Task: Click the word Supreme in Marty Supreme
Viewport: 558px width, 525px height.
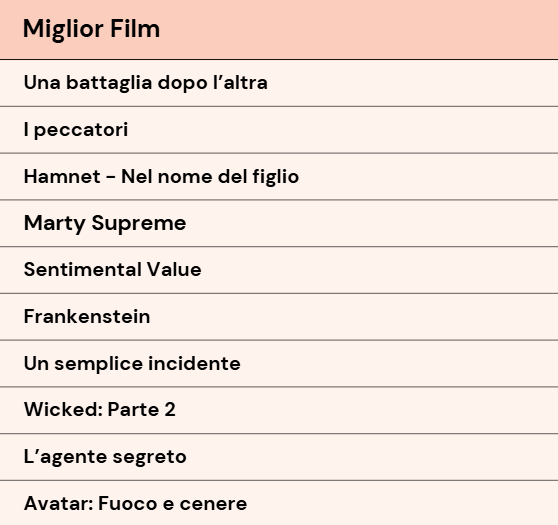Action: (x=139, y=224)
